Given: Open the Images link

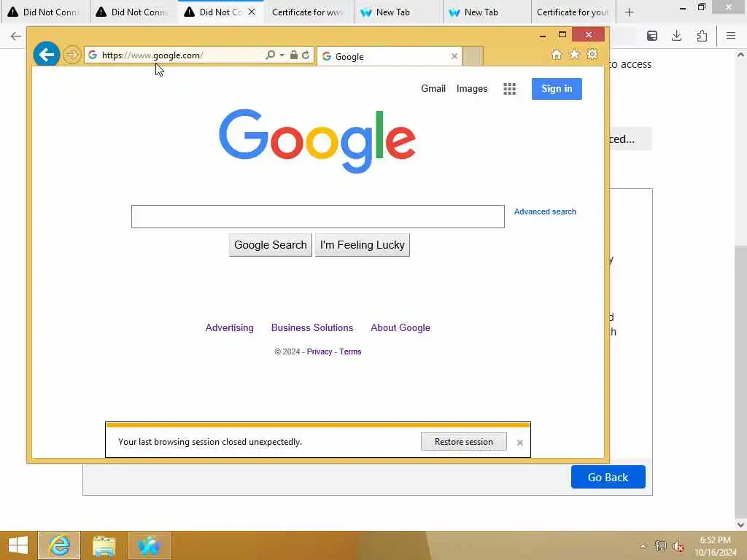Looking at the screenshot, I should pyautogui.click(x=472, y=88).
